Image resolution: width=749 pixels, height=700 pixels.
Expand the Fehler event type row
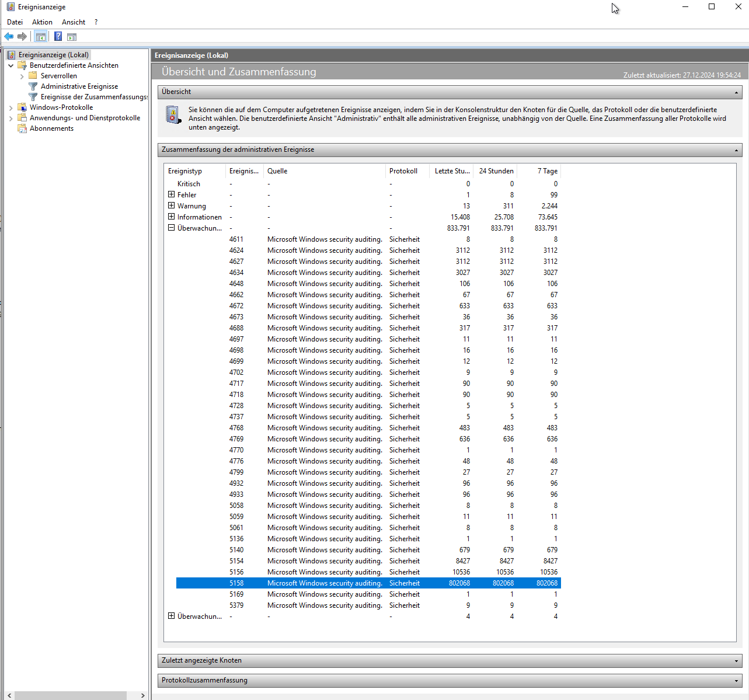(171, 194)
